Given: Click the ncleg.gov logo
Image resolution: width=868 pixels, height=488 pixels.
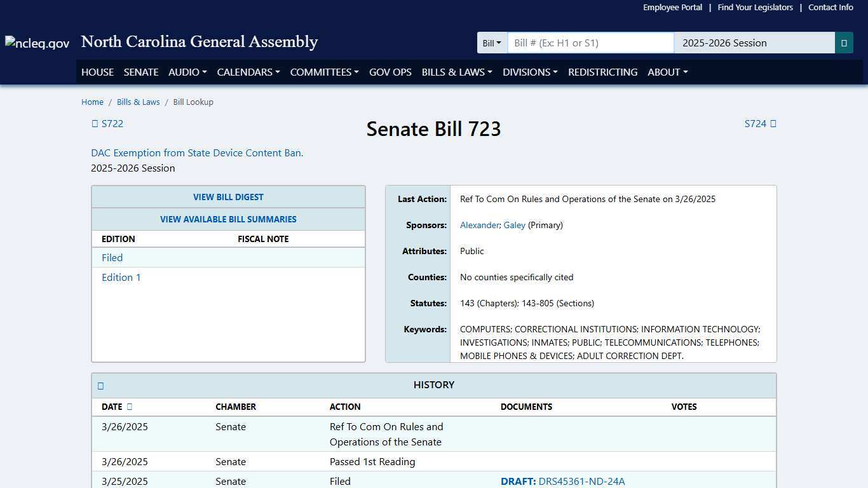Looking at the screenshot, I should click(x=36, y=43).
